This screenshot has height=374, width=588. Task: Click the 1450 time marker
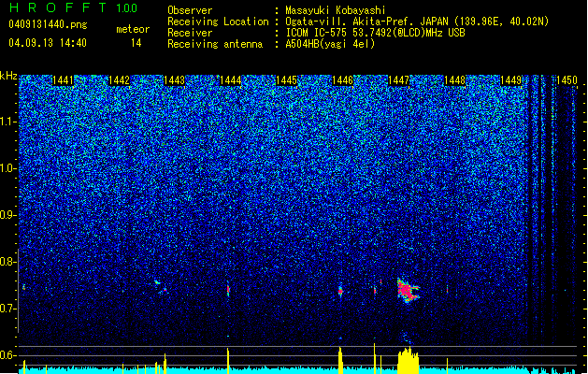point(566,80)
